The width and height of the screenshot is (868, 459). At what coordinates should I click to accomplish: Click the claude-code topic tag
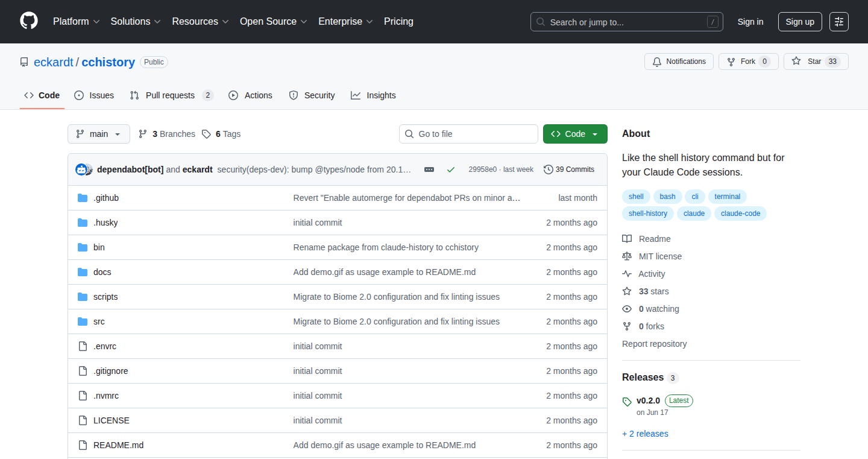(740, 214)
